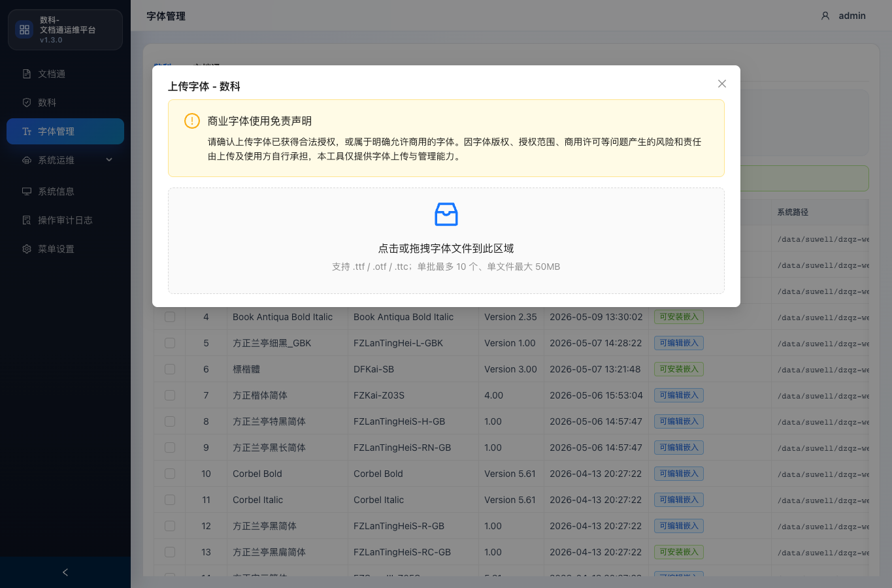Click the 可安装嵌入 tag in the DFKai-SB row
This screenshot has height=588, width=892.
tap(679, 369)
